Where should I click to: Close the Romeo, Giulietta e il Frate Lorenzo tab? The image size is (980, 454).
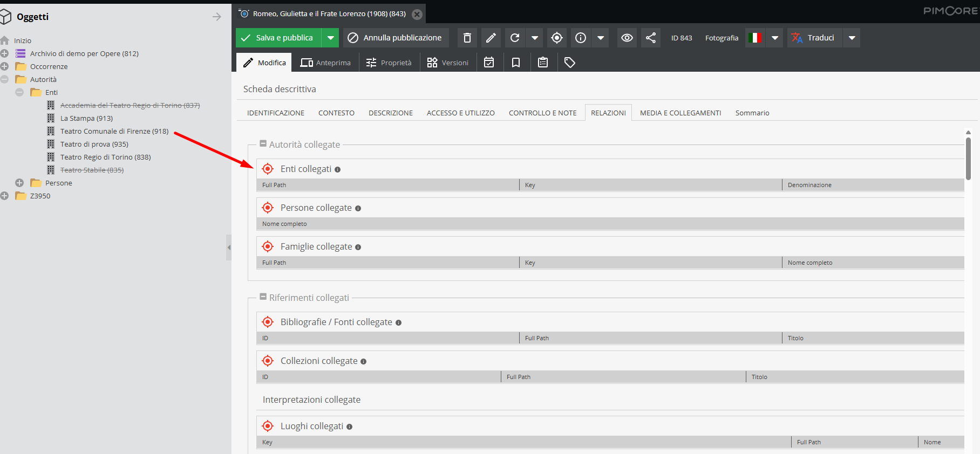(x=417, y=14)
